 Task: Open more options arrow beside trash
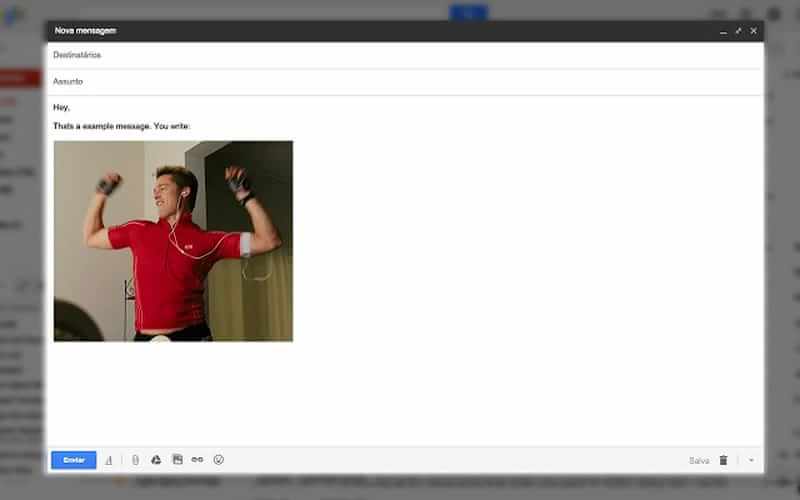(x=751, y=460)
